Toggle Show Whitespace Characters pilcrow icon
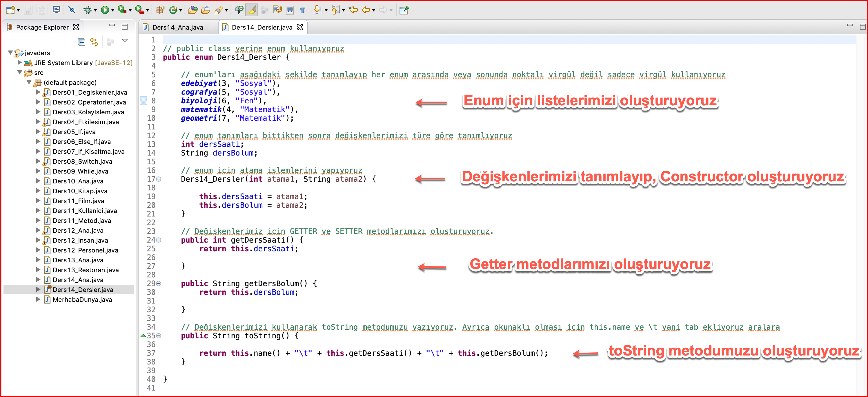868x397 pixels. [x=303, y=10]
